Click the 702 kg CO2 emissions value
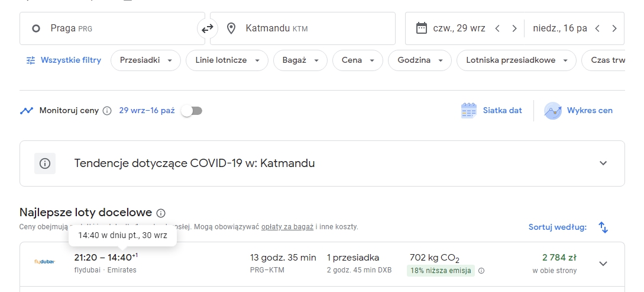 (435, 258)
